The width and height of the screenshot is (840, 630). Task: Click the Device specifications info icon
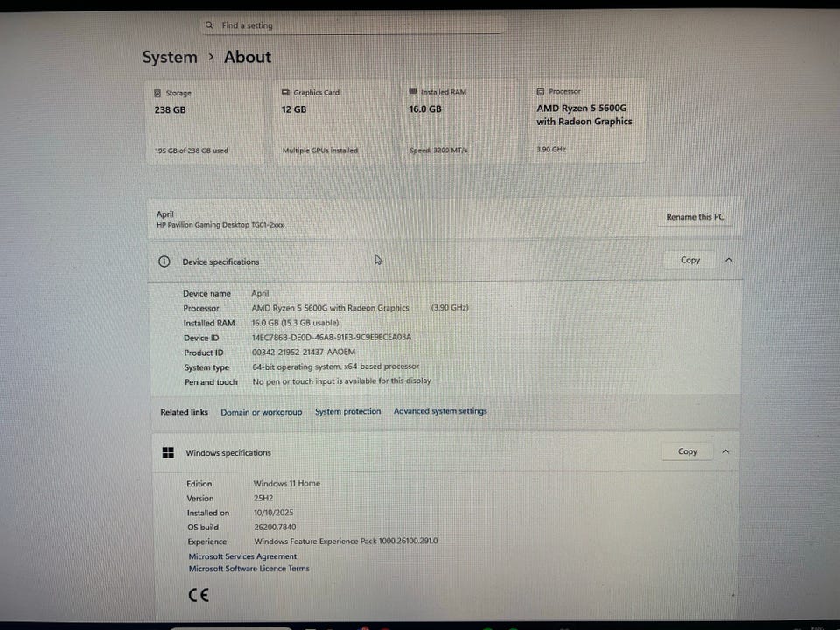click(x=164, y=262)
